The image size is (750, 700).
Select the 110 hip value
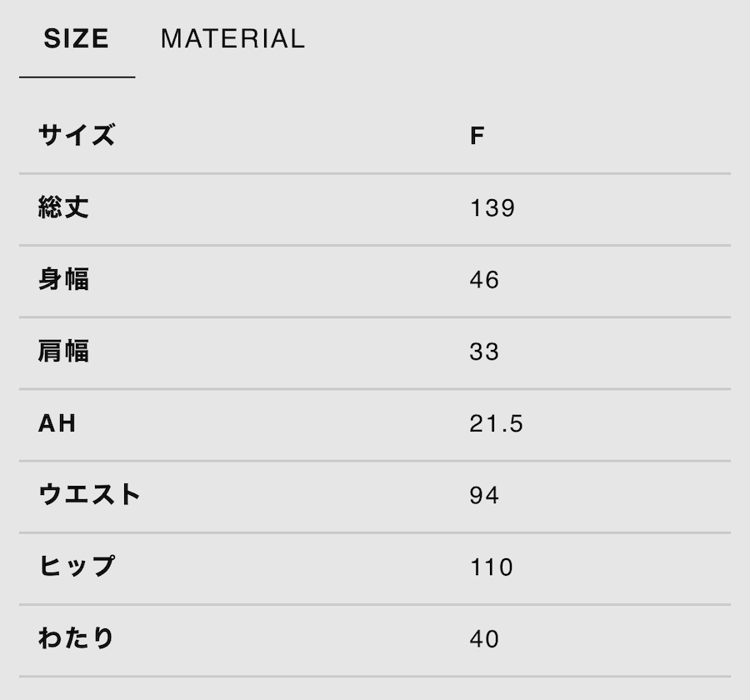point(492,567)
